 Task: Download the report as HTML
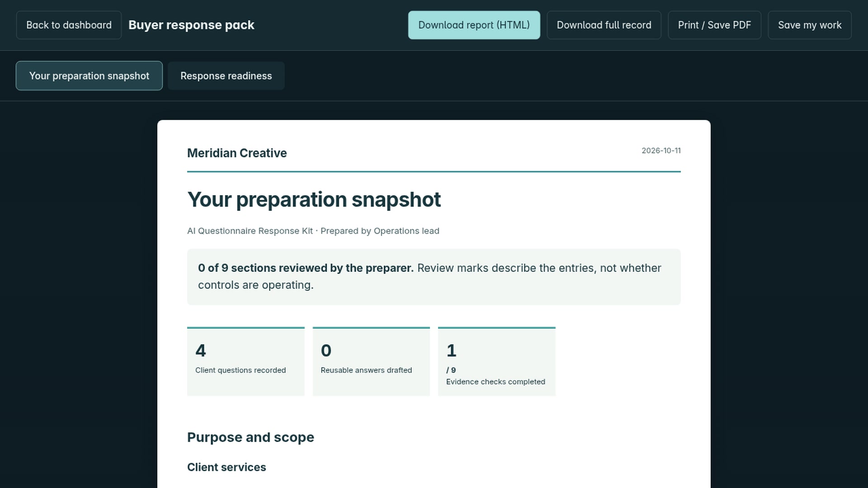pyautogui.click(x=474, y=25)
